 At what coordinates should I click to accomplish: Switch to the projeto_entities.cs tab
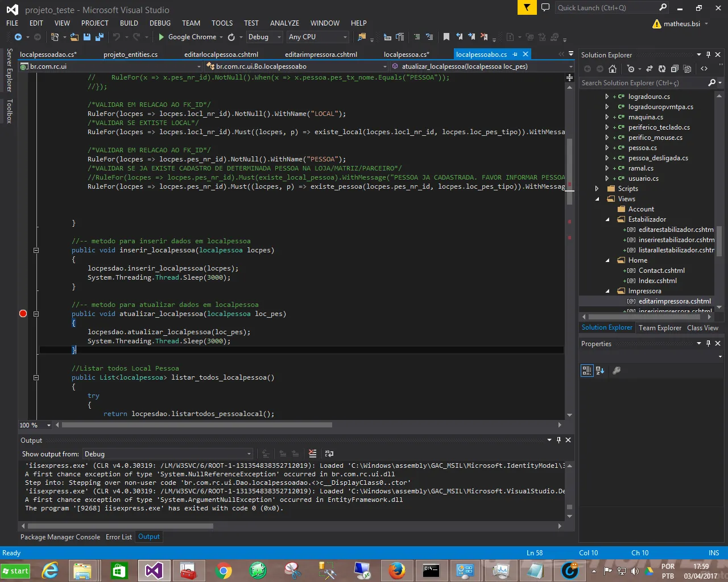click(x=130, y=55)
